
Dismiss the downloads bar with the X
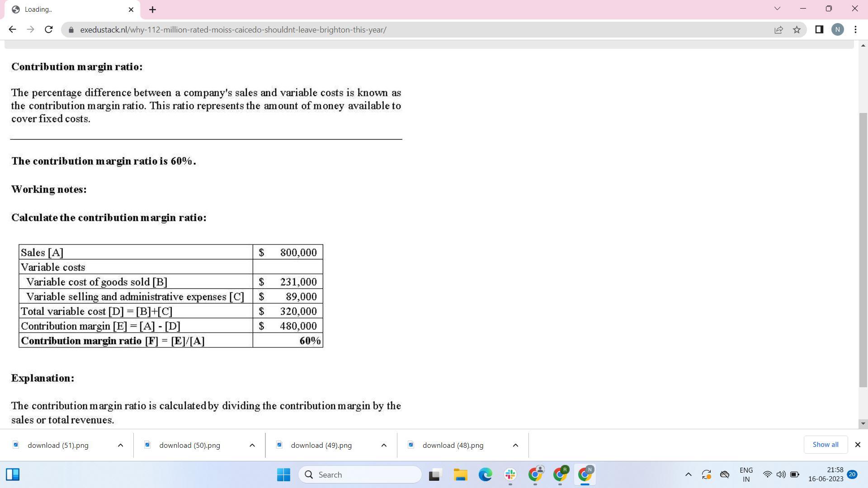[857, 445]
